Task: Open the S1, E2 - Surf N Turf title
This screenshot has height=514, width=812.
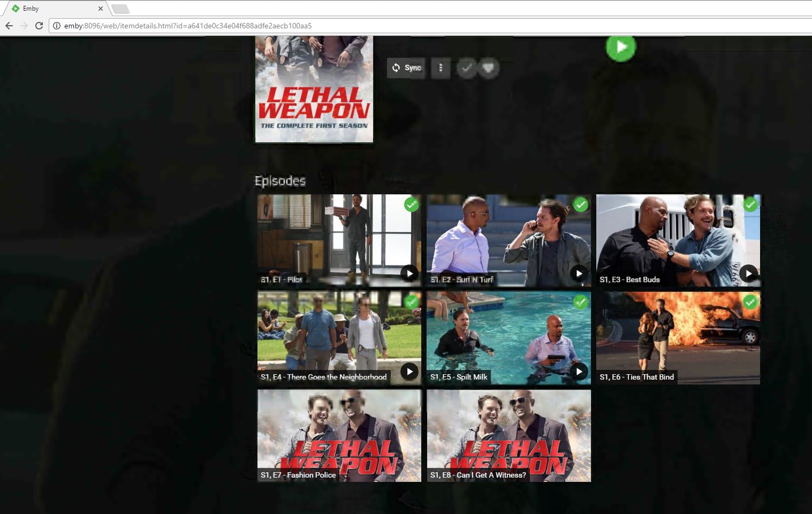Action: click(x=462, y=279)
